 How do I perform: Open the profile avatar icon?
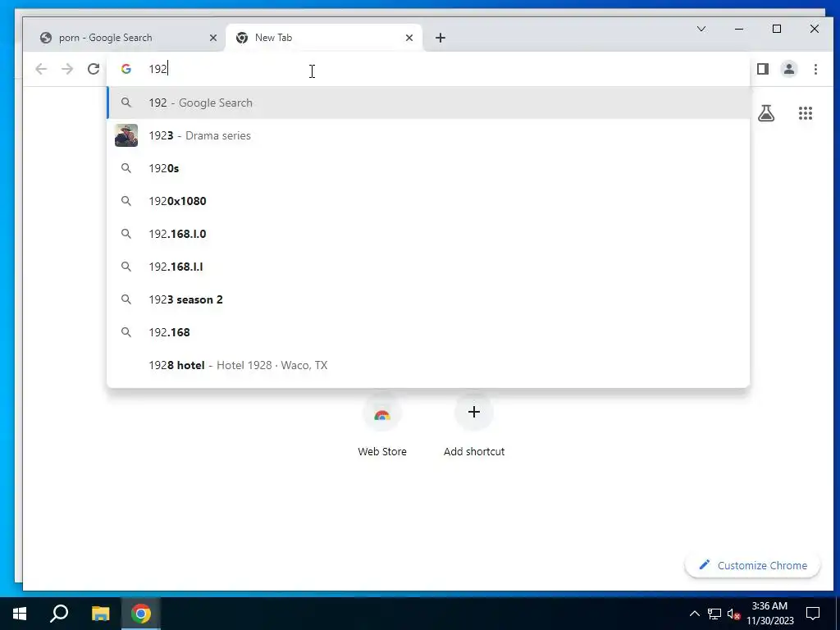coord(789,69)
